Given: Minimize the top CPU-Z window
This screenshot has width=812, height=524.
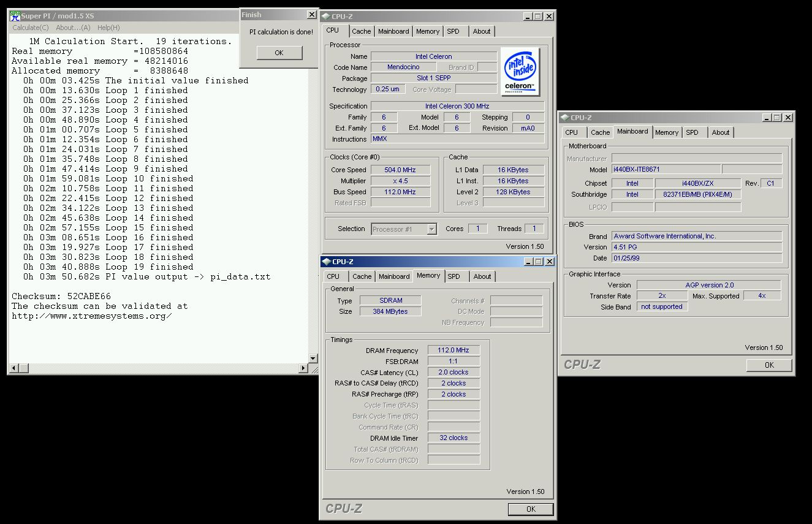Looking at the screenshot, I should pyautogui.click(x=527, y=17).
